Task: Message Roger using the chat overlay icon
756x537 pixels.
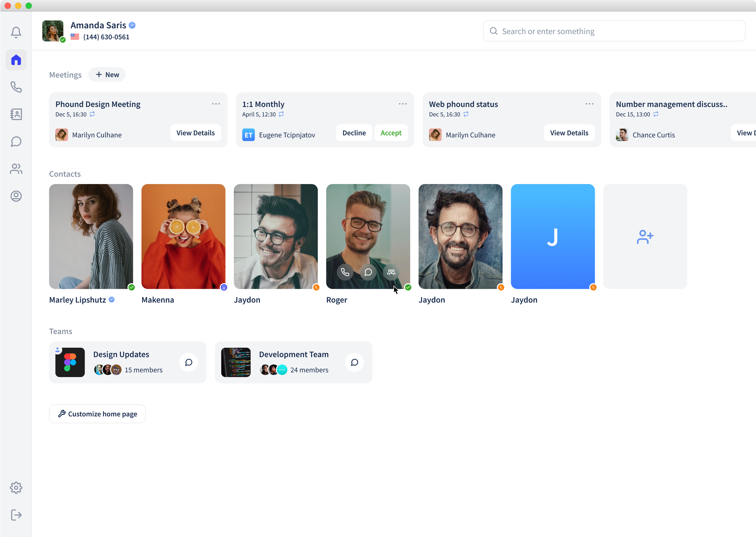Action: click(x=368, y=272)
